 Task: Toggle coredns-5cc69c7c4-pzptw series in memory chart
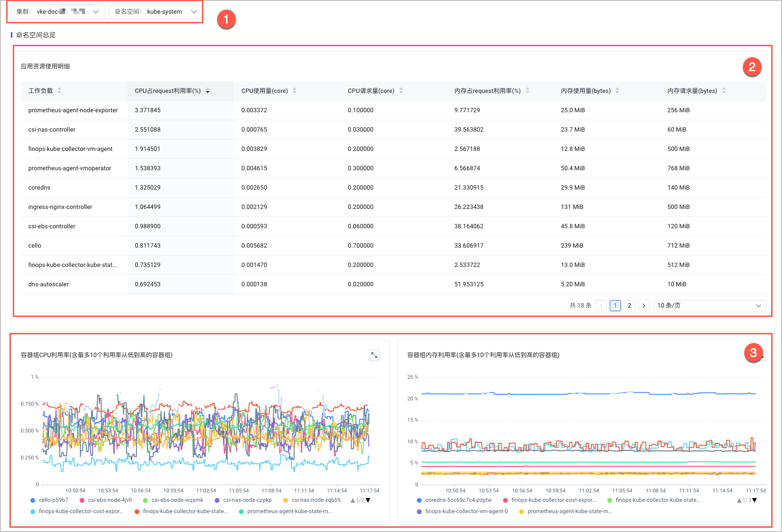454,500
